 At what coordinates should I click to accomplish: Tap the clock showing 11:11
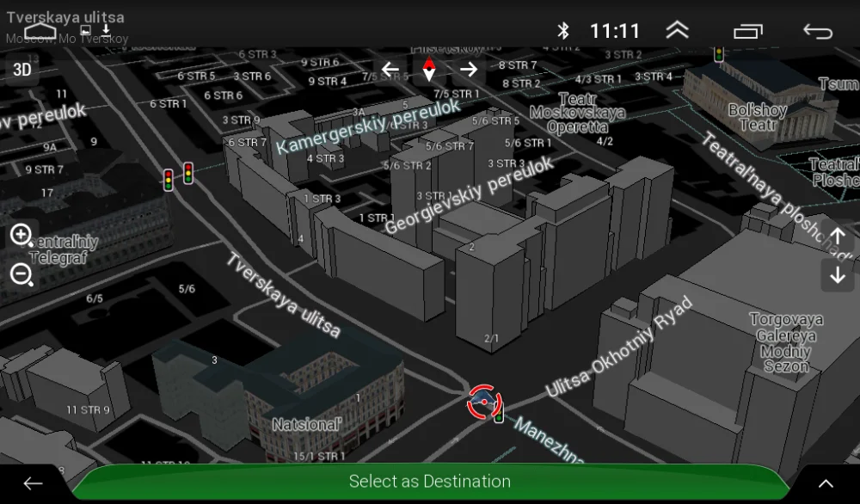pos(615,31)
